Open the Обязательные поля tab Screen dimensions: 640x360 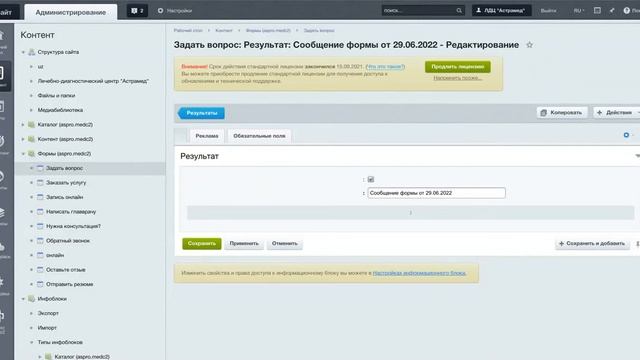pyautogui.click(x=259, y=136)
